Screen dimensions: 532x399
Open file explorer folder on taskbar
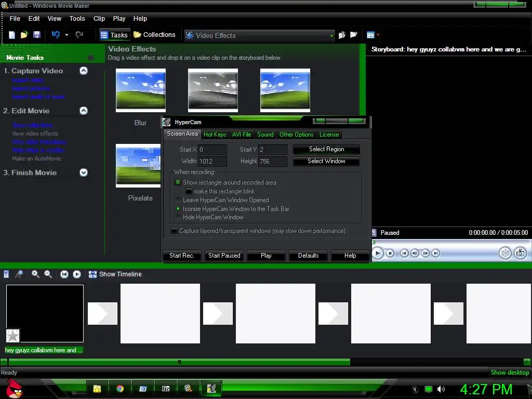pos(97,389)
